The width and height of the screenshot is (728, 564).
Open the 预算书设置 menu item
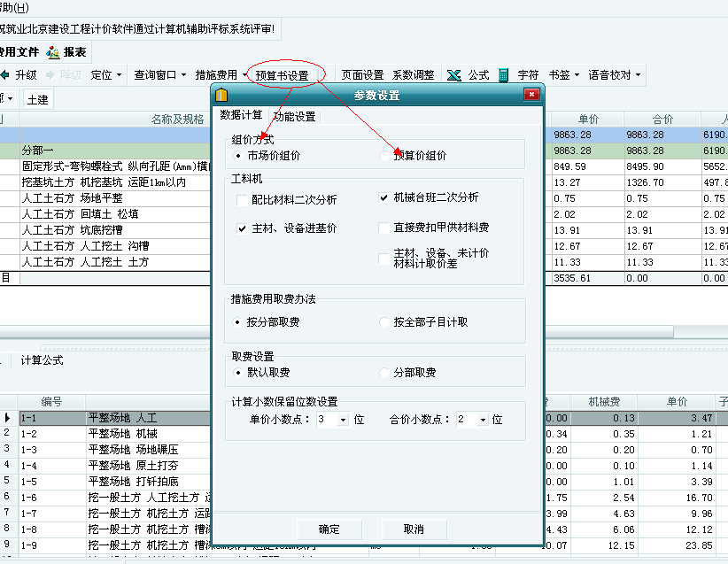pos(282,75)
